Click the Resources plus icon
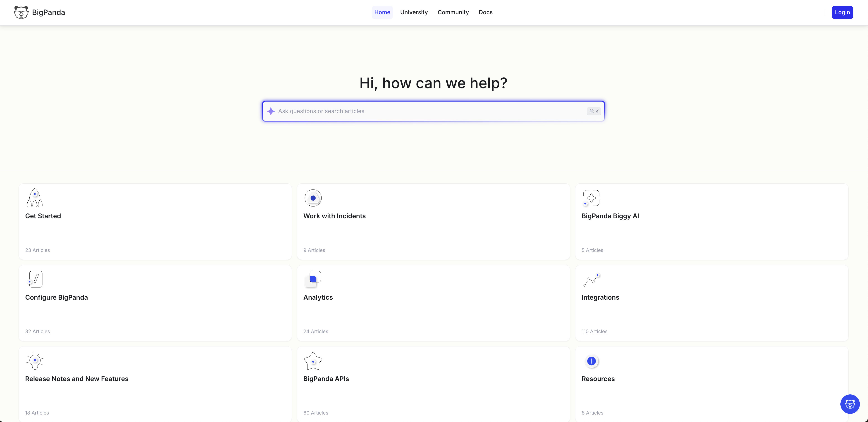Image resolution: width=868 pixels, height=422 pixels. pyautogui.click(x=591, y=361)
